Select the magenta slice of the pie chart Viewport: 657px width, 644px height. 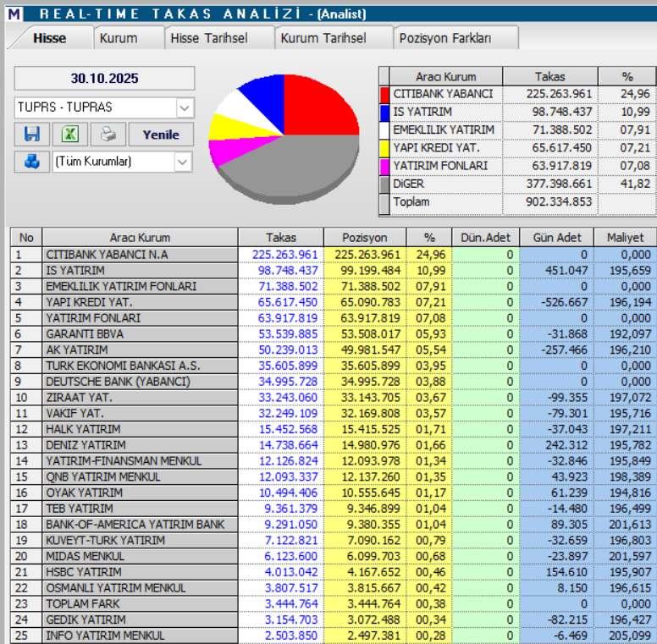[224, 151]
